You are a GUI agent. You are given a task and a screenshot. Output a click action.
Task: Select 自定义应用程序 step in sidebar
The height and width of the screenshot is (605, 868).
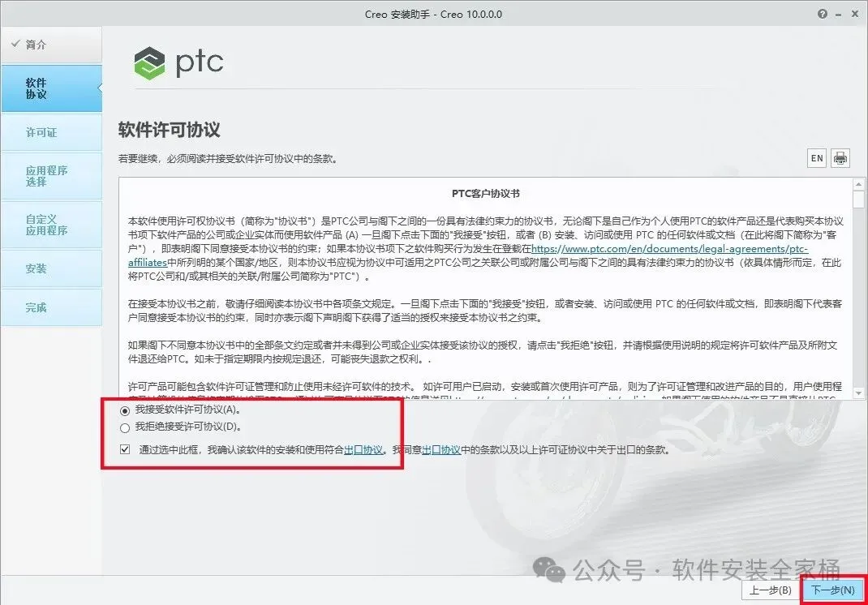(51, 225)
